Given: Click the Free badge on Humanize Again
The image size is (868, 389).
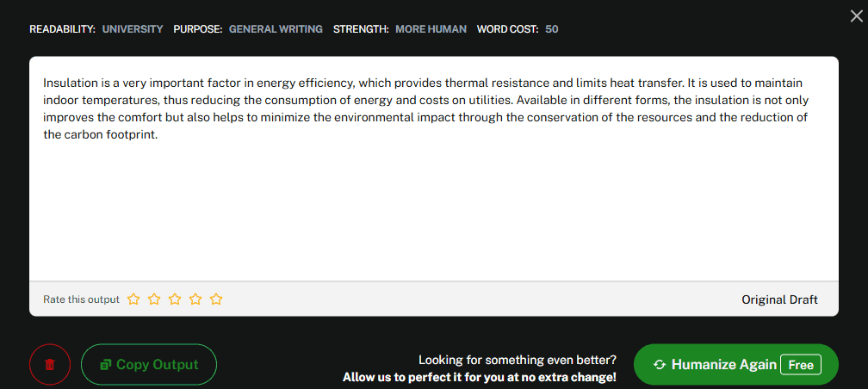Looking at the screenshot, I should [801, 365].
